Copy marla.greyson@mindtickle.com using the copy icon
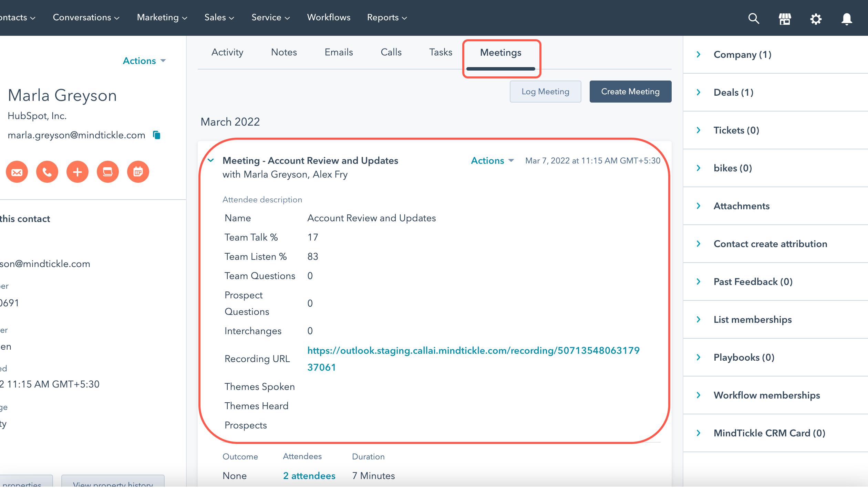Screen dimensions: 868x488 point(157,135)
